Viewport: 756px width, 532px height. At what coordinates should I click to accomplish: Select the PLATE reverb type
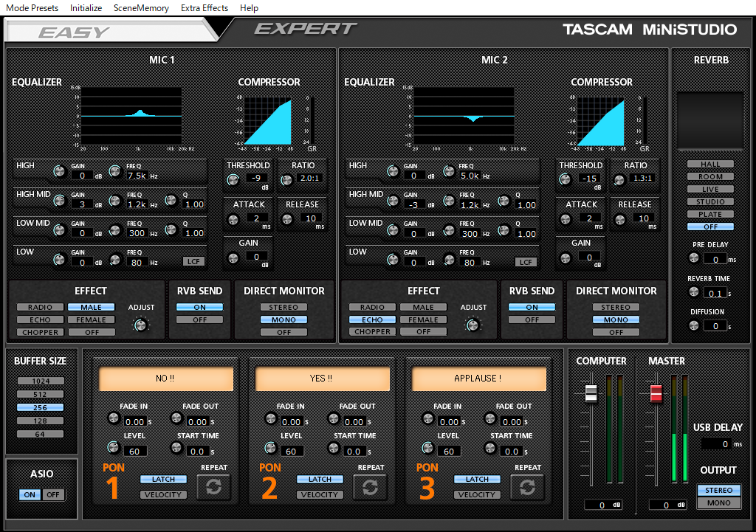[x=711, y=215]
